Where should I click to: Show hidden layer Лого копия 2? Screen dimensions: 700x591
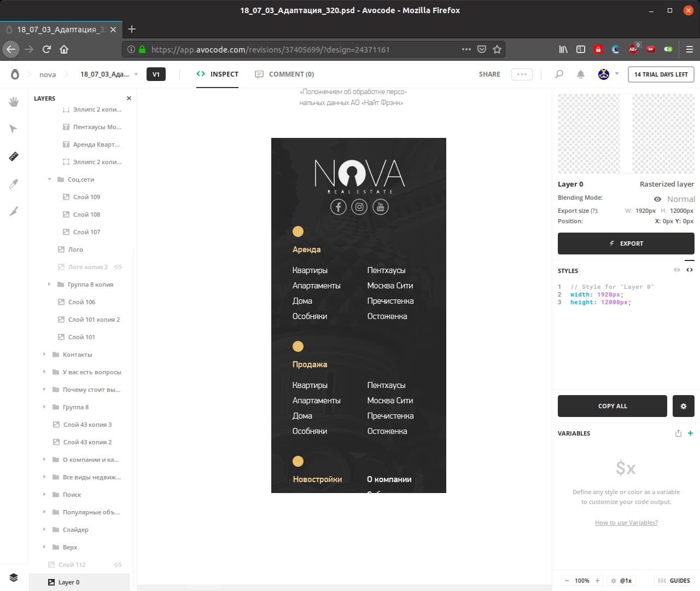tap(118, 267)
